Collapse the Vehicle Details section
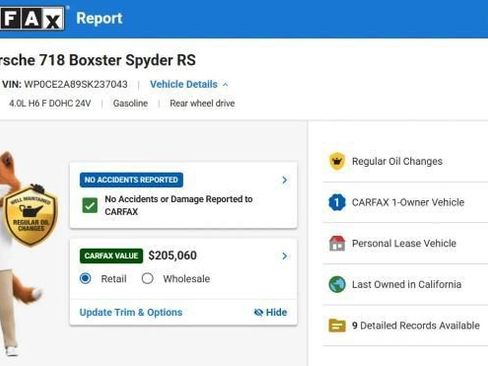This screenshot has height=366, width=488. (x=189, y=84)
